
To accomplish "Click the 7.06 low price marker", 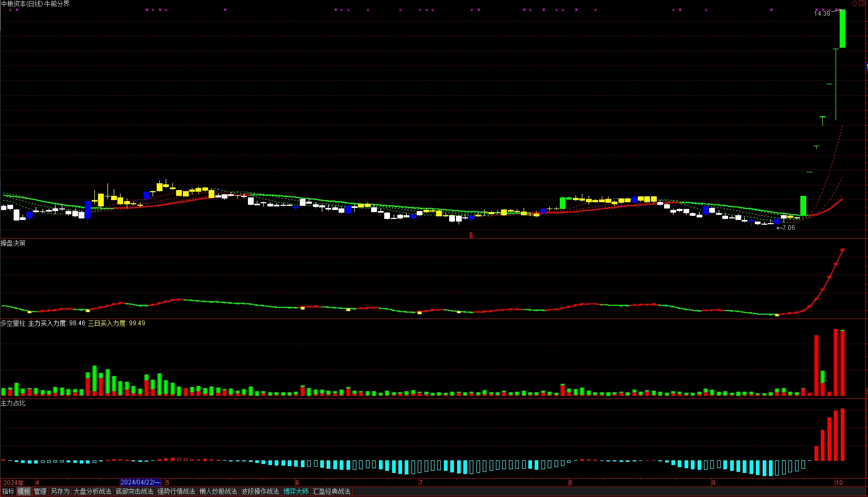I will click(786, 228).
